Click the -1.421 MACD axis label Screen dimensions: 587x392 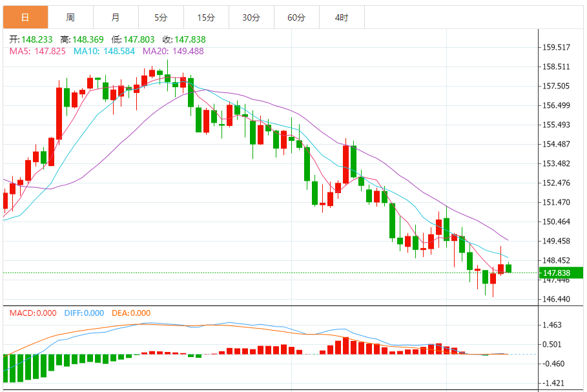pyautogui.click(x=553, y=384)
